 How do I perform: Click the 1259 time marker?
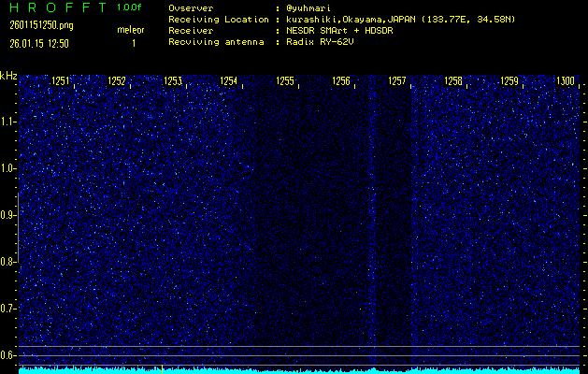[509, 81]
